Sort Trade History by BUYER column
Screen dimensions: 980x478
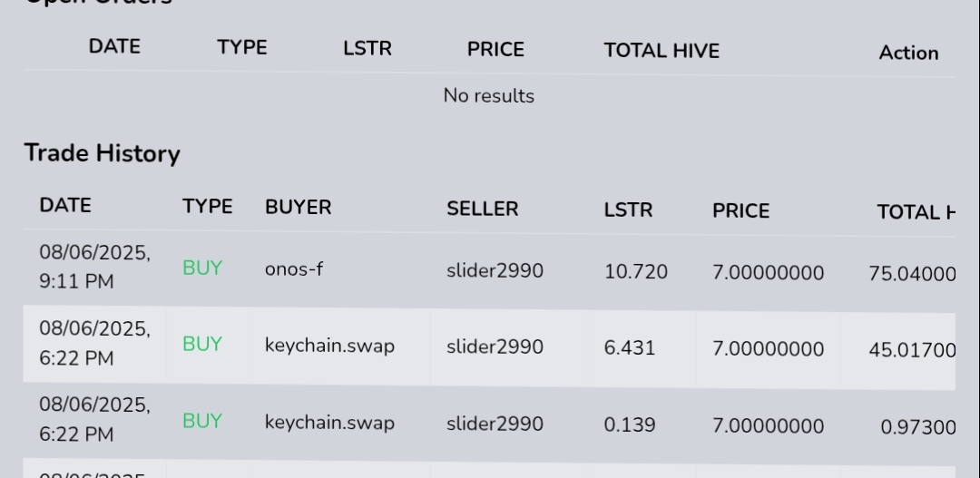click(298, 207)
